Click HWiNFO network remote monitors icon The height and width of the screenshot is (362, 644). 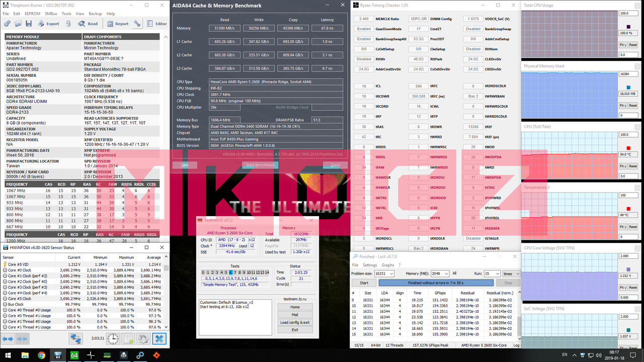click(x=75, y=339)
